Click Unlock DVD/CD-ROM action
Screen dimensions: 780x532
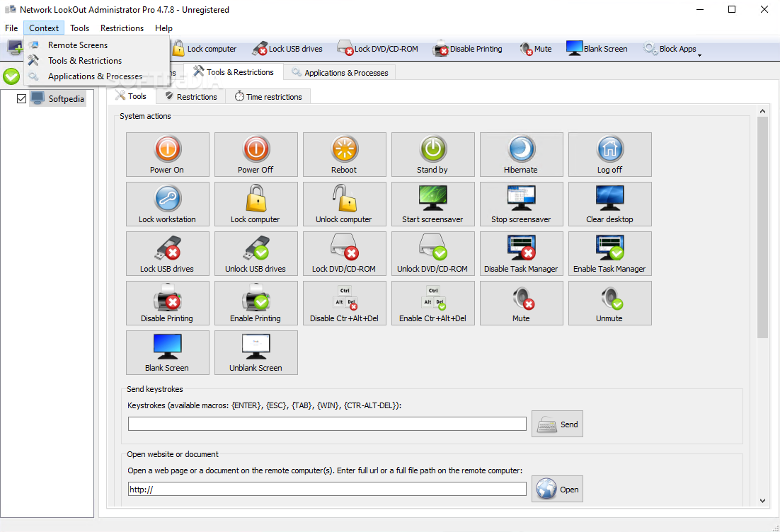[432, 253]
